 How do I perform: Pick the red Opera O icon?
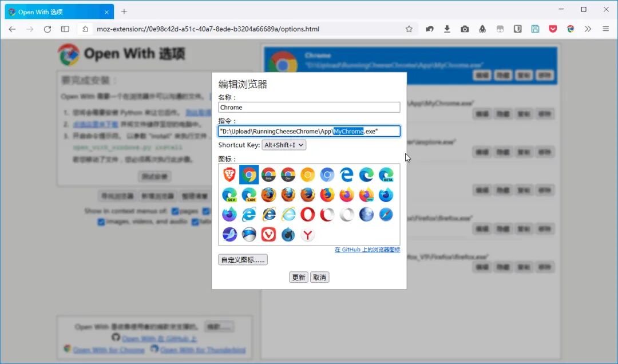(x=308, y=215)
